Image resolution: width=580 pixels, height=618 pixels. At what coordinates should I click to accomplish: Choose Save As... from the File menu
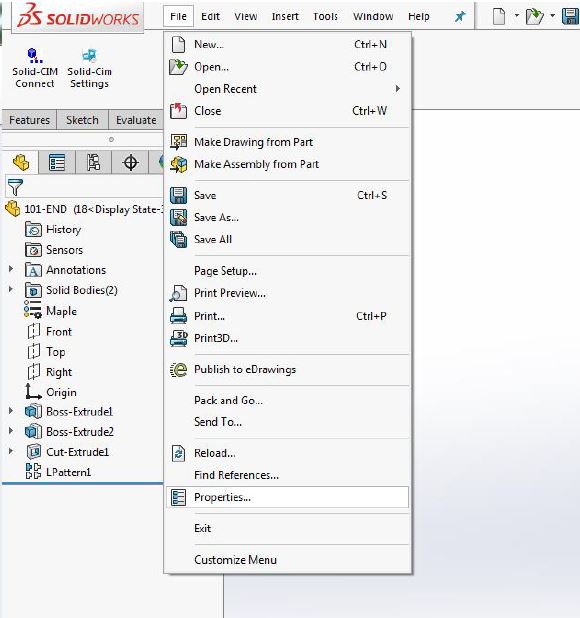coord(288,217)
